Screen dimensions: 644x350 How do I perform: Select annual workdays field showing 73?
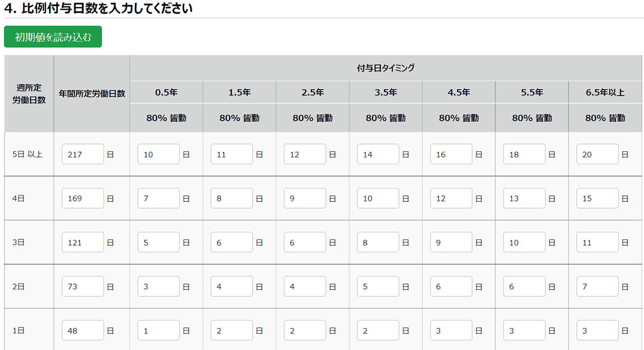(83, 286)
